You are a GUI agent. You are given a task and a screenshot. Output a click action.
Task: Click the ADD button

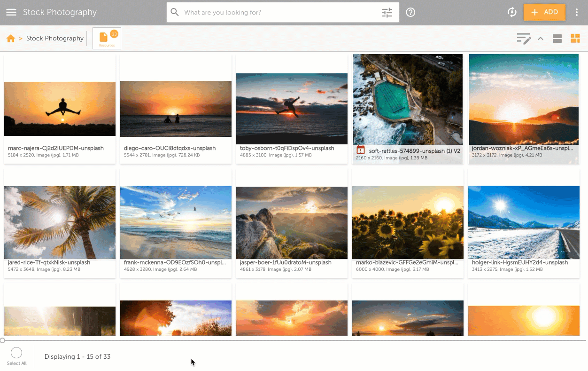(544, 12)
